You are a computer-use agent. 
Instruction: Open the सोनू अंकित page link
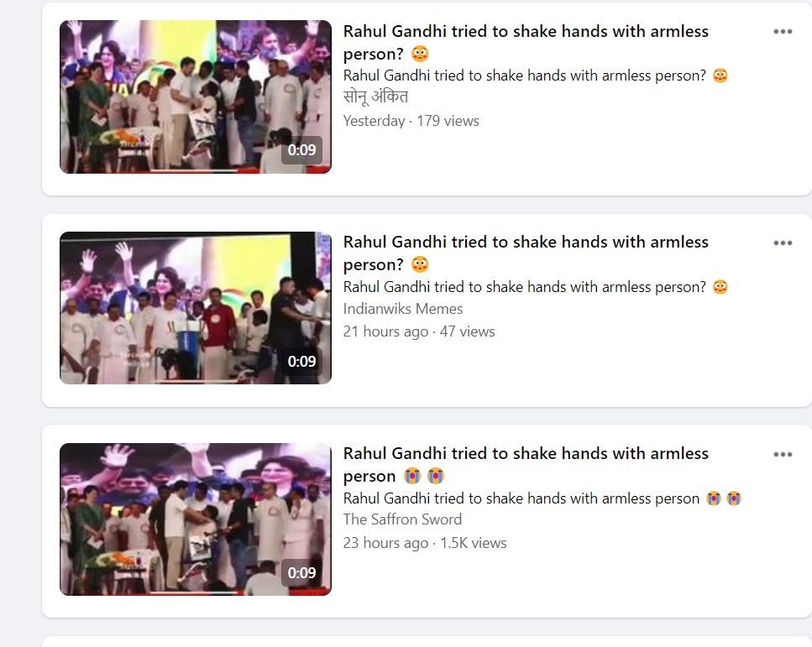coord(375,97)
